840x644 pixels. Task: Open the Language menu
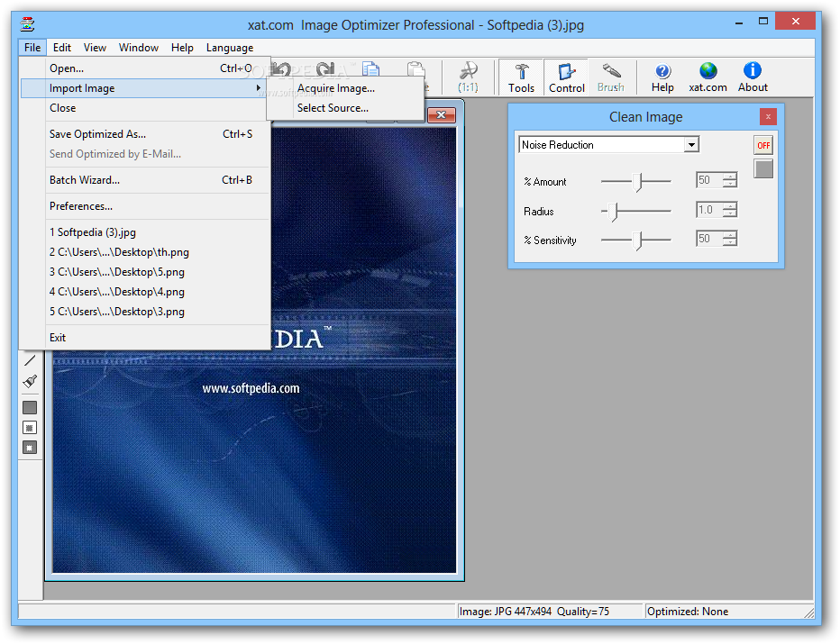pyautogui.click(x=229, y=47)
